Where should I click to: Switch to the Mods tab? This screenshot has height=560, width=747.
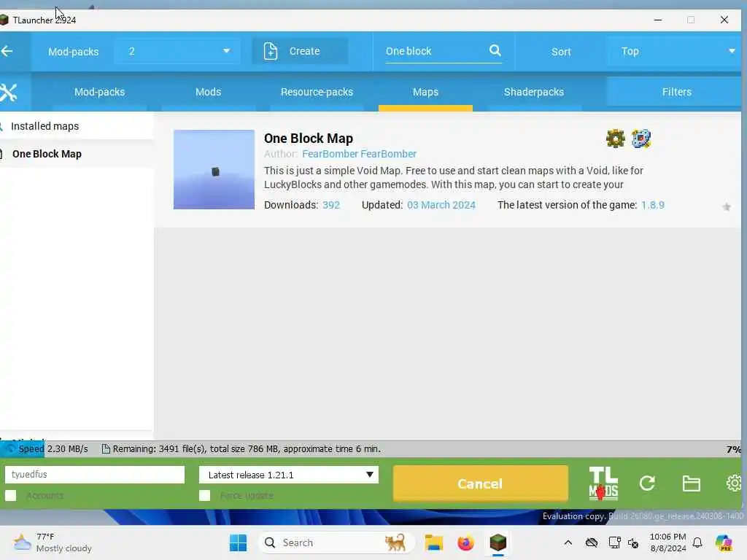pyautogui.click(x=208, y=92)
